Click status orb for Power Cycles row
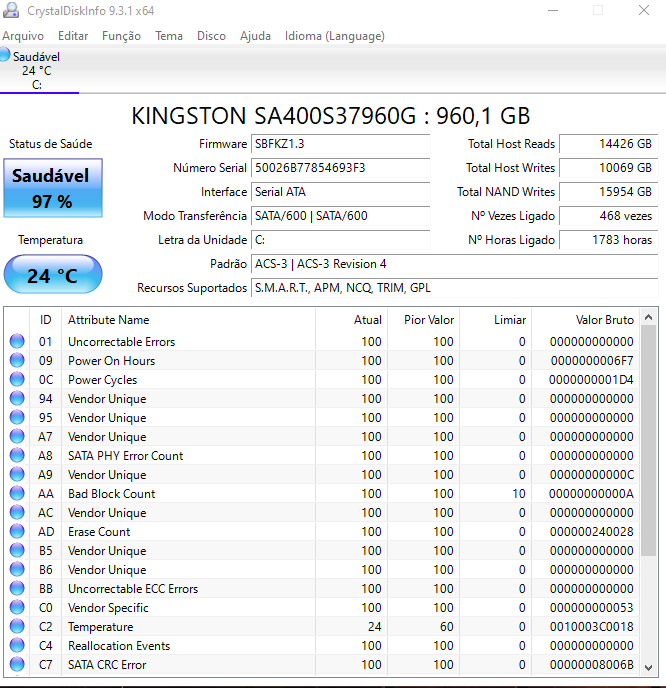The image size is (666, 688). [17, 379]
